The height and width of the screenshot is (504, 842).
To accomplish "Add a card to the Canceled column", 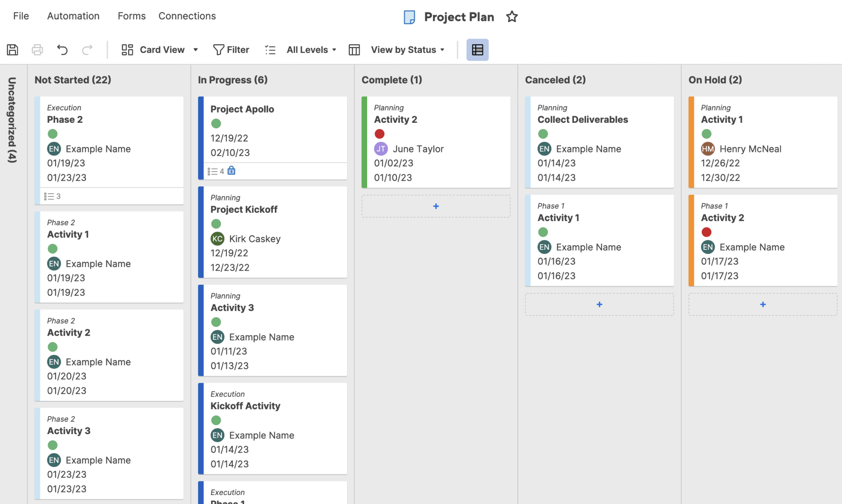I will coord(599,304).
